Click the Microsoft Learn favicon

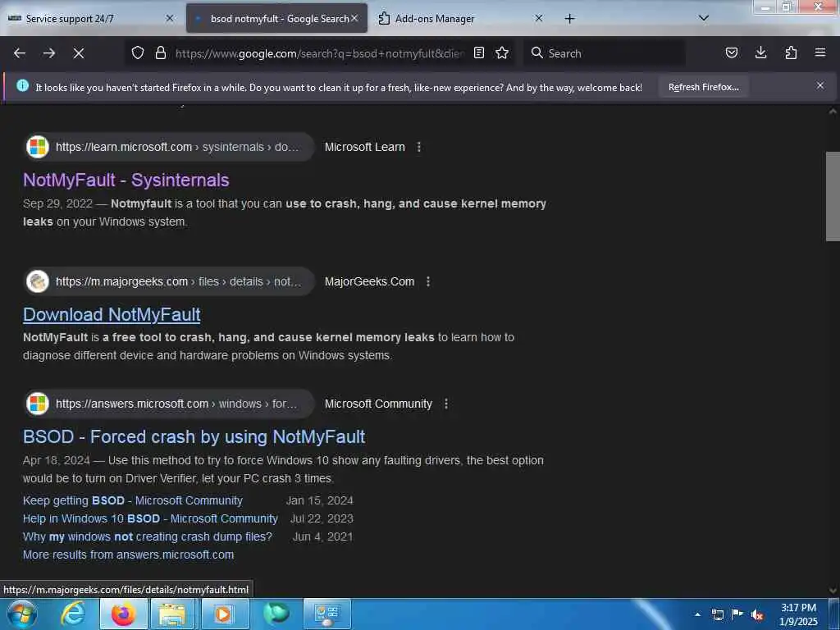(x=38, y=147)
